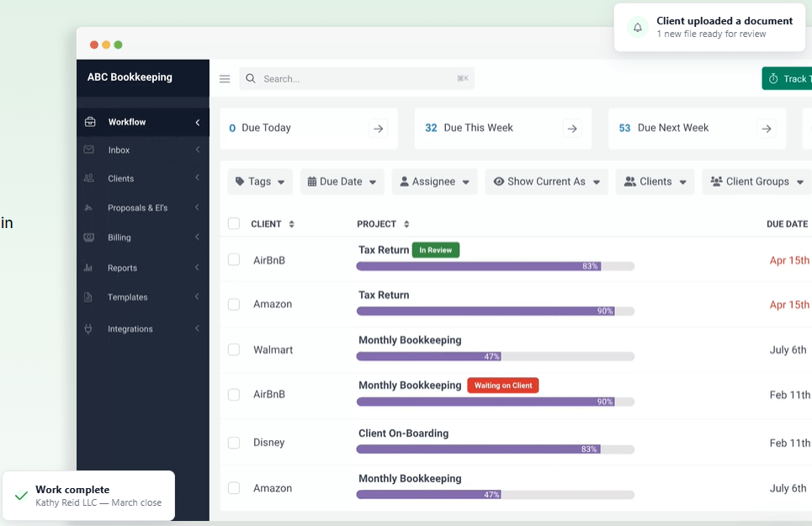The image size is (812, 526).
Task: Check the AirBnB Monthly Bookkeeping row checkbox
Action: 234,395
